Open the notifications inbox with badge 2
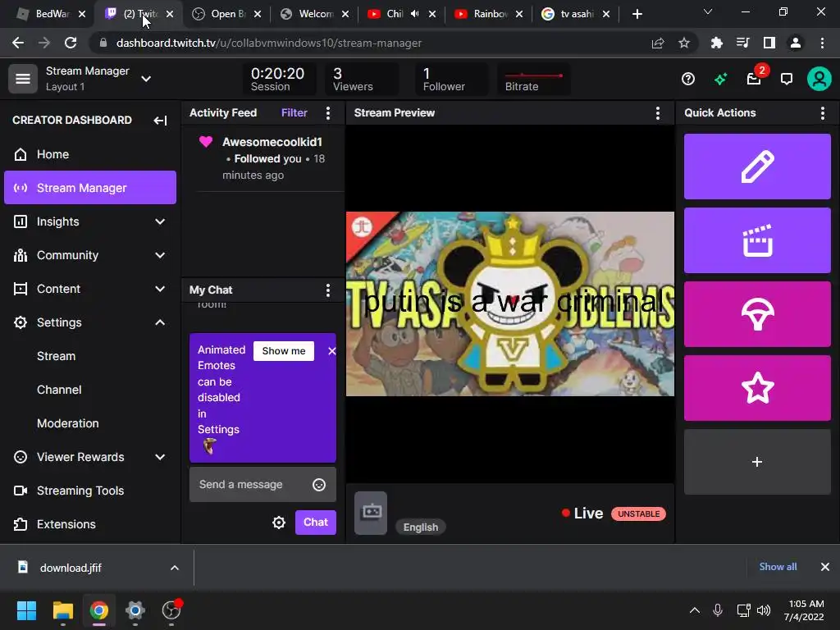 click(x=755, y=80)
